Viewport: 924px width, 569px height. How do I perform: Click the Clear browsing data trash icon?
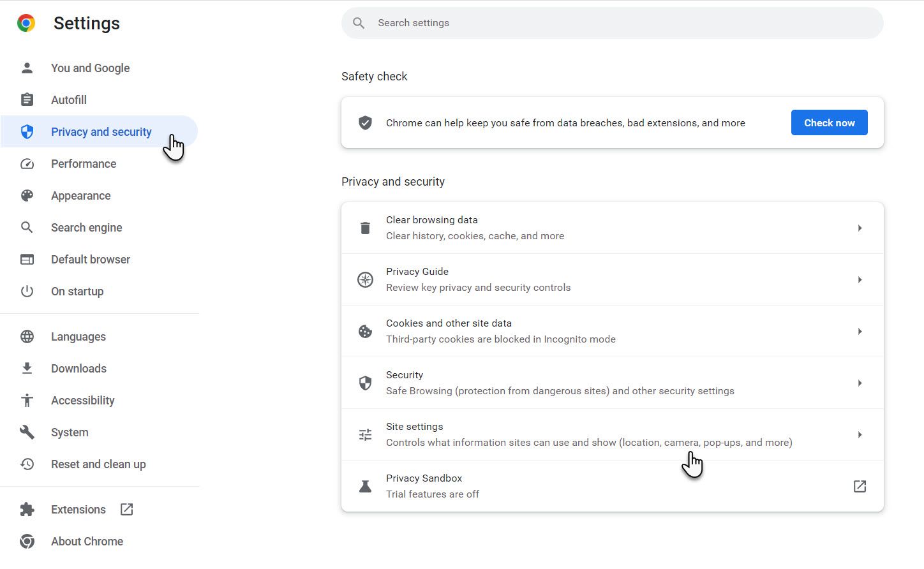click(365, 228)
